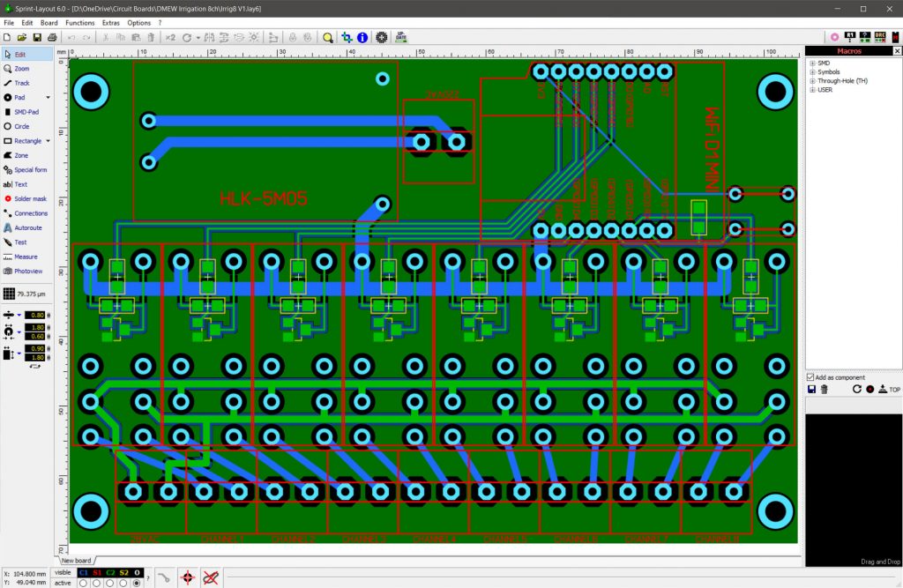Expand the Through-Hole (TH) macros node
This screenshot has width=903, height=588.
click(x=812, y=81)
